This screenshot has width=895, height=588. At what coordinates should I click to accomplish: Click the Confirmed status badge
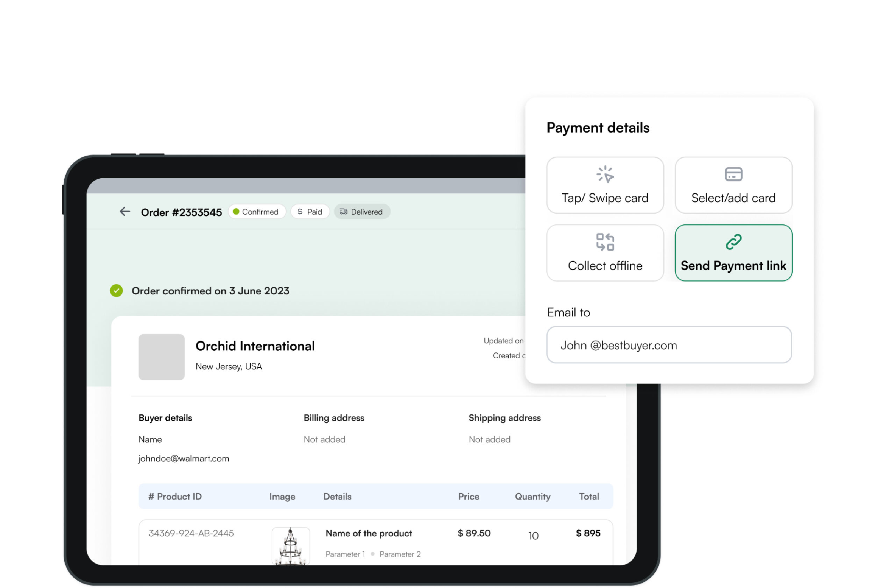[257, 211]
